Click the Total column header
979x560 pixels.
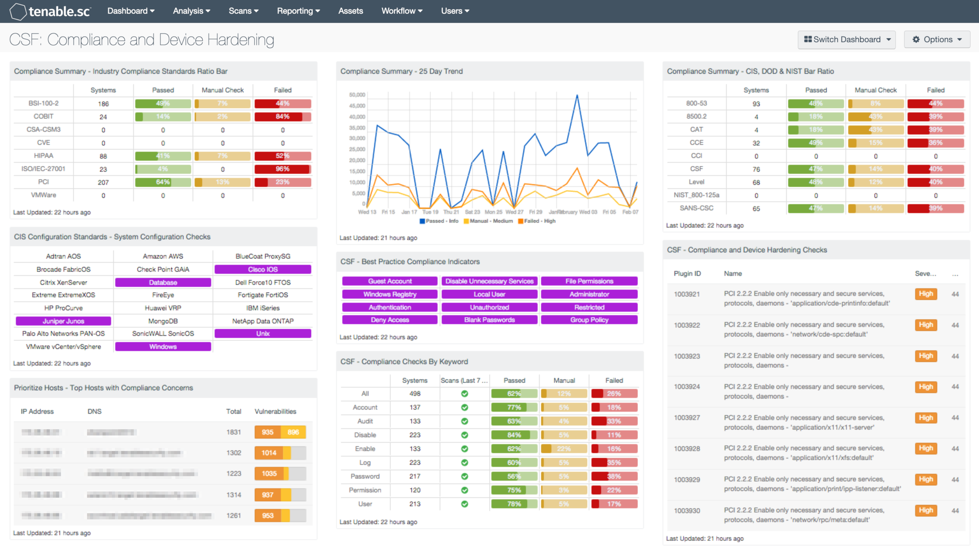point(233,411)
